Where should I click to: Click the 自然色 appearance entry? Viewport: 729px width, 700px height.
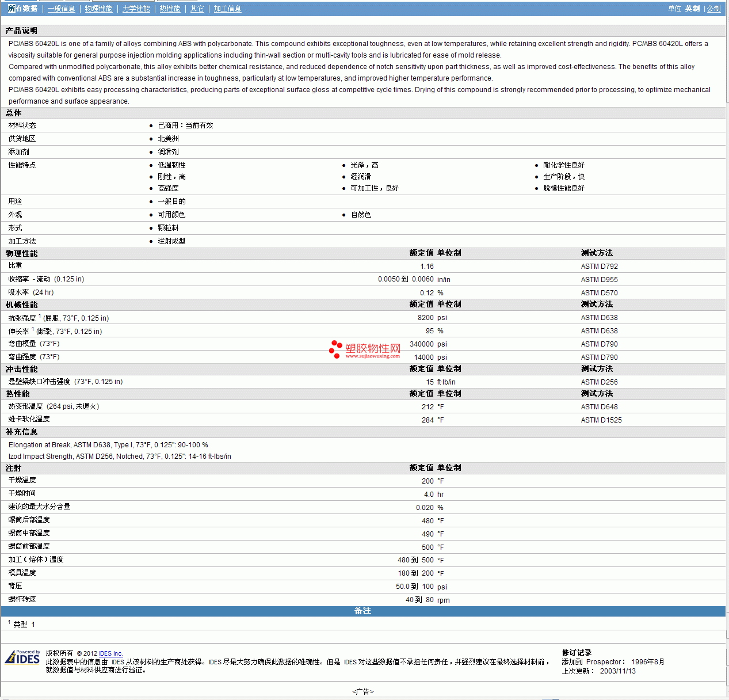click(361, 215)
